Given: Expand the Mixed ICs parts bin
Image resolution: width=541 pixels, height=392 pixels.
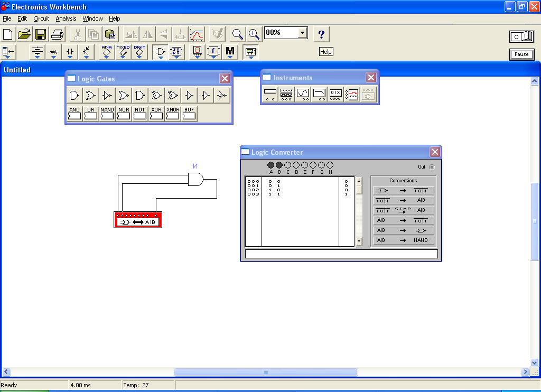Looking at the screenshot, I should [x=123, y=52].
